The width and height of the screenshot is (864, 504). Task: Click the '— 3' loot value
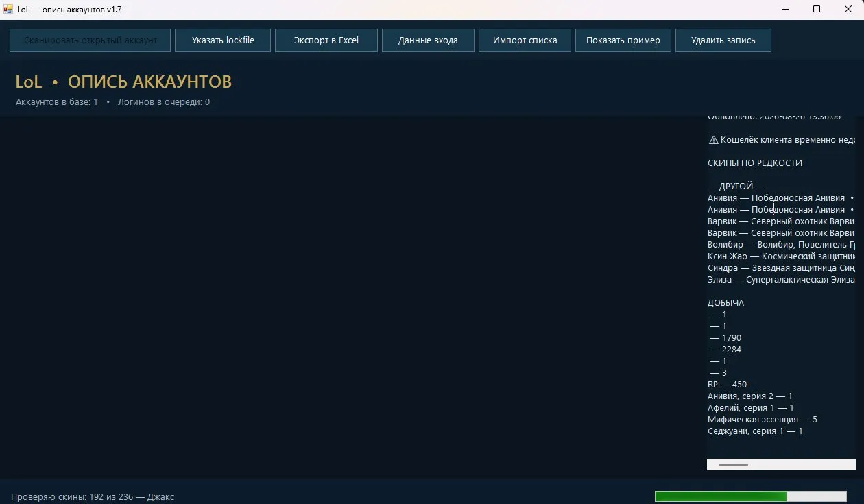click(719, 373)
